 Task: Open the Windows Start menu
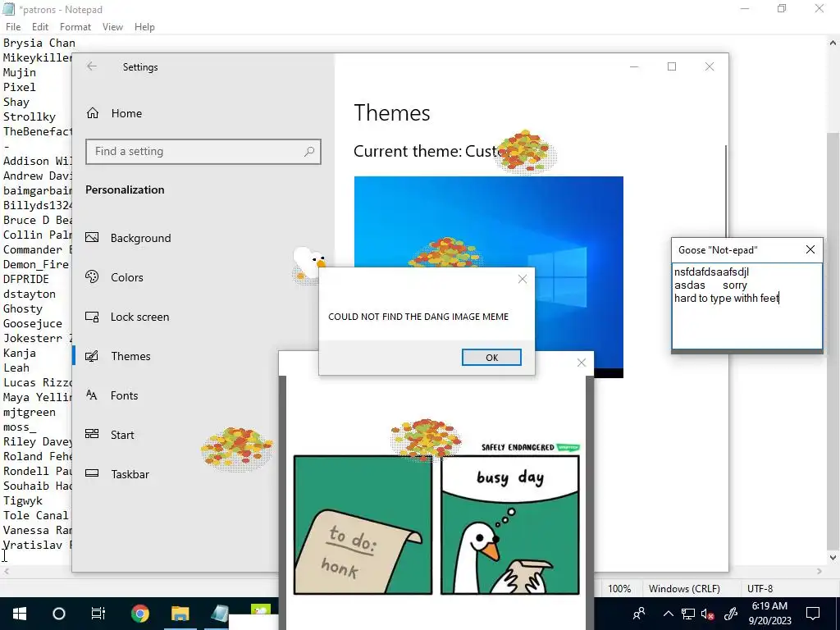pos(20,614)
